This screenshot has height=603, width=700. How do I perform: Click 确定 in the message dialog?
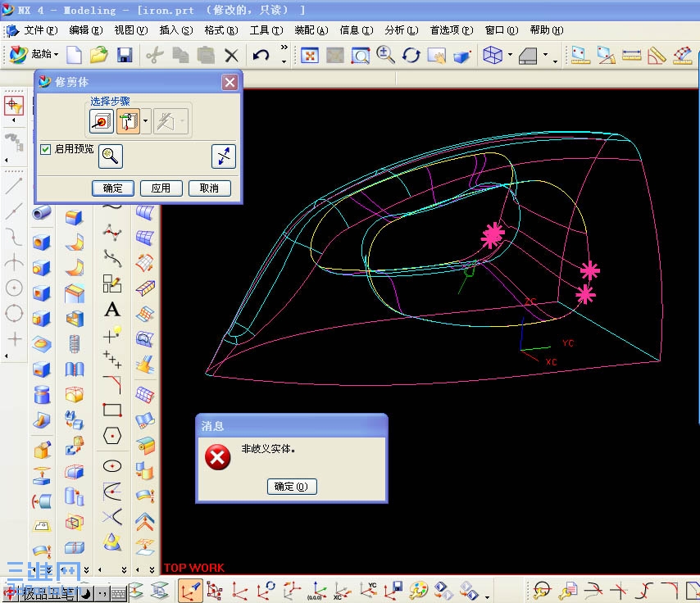pyautogui.click(x=291, y=487)
